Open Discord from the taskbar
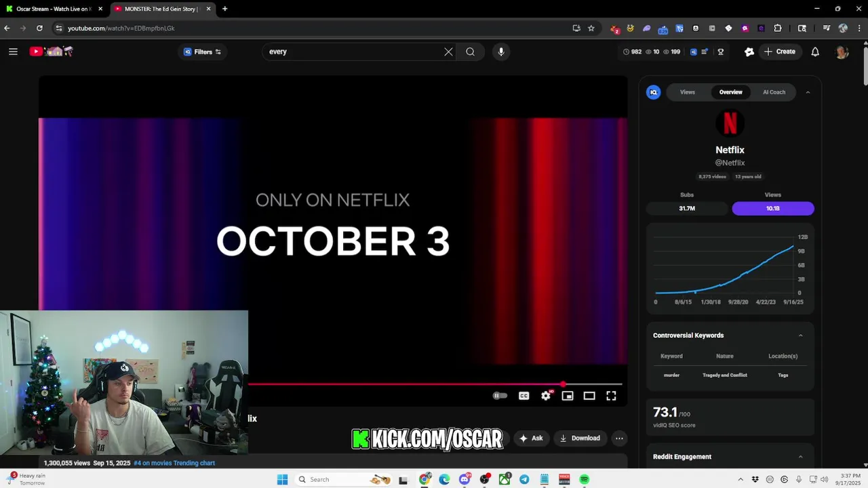The width and height of the screenshot is (868, 488). pos(465,480)
